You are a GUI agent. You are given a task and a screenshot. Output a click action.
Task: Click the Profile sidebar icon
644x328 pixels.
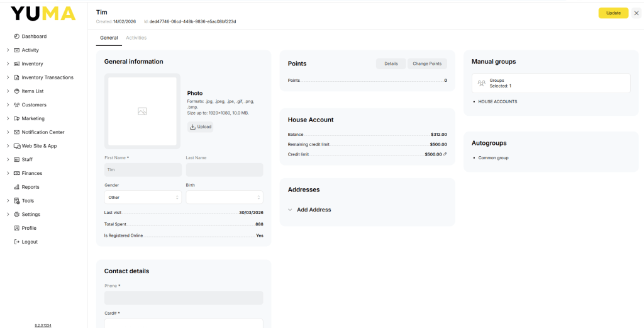click(16, 228)
